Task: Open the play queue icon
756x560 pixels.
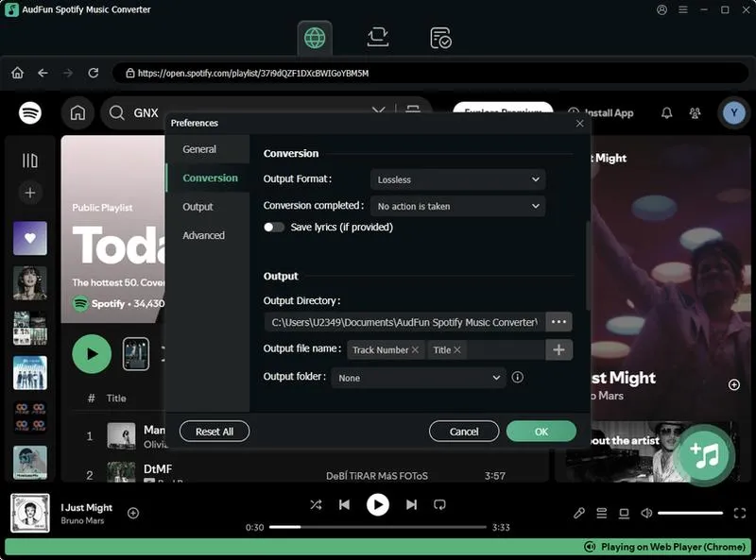Action: 602,513
